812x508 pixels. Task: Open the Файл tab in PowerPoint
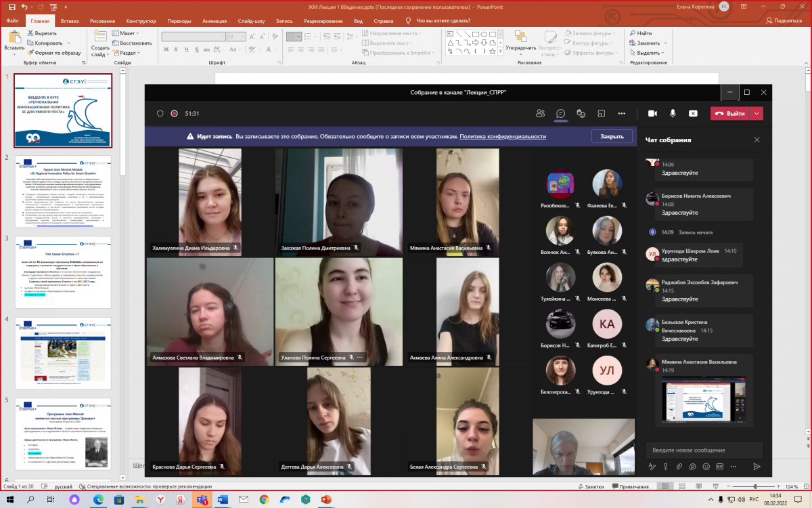[12, 21]
